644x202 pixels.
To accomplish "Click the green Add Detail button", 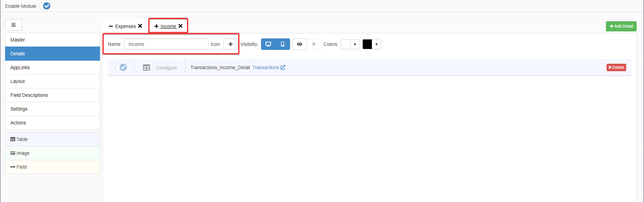I will point(621,26).
